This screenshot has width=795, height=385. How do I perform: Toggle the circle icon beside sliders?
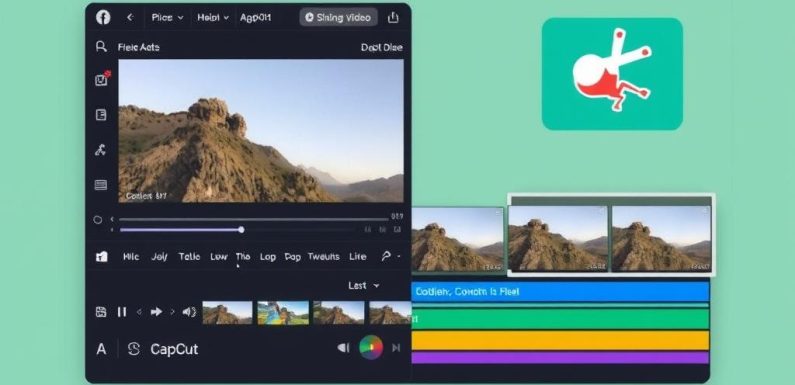pyautogui.click(x=98, y=220)
